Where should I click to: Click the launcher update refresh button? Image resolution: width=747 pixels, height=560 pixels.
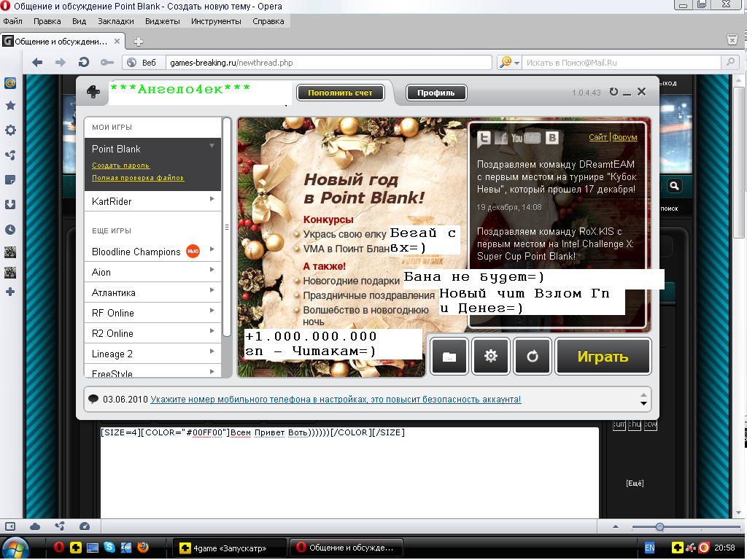[533, 356]
